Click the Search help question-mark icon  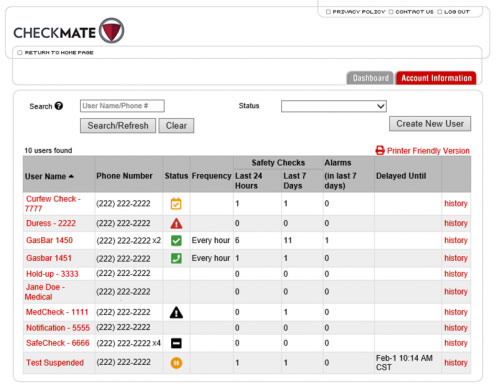(59, 106)
